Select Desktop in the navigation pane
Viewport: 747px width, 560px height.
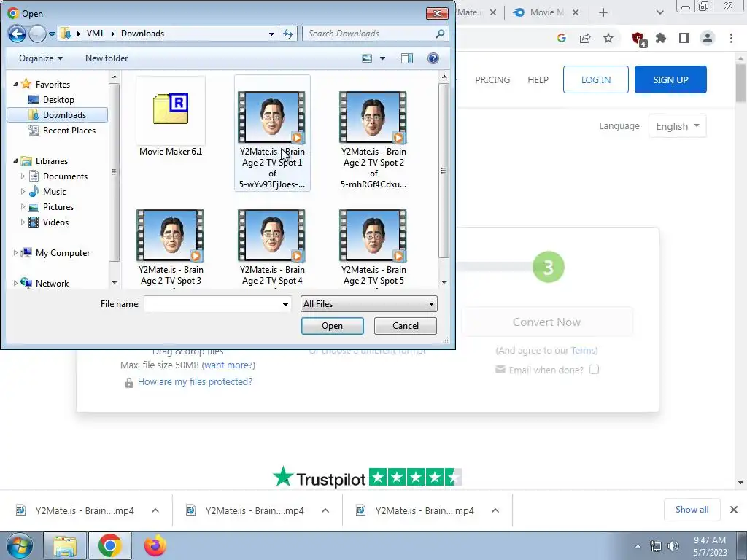(x=58, y=99)
